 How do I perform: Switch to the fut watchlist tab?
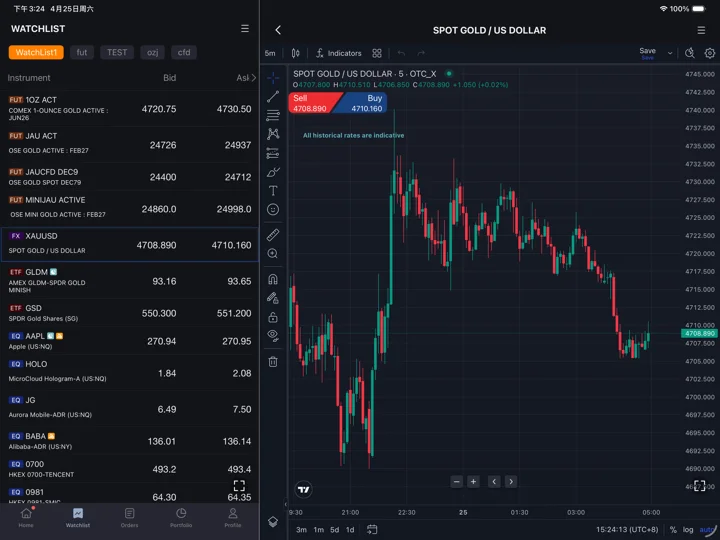pyautogui.click(x=82, y=52)
